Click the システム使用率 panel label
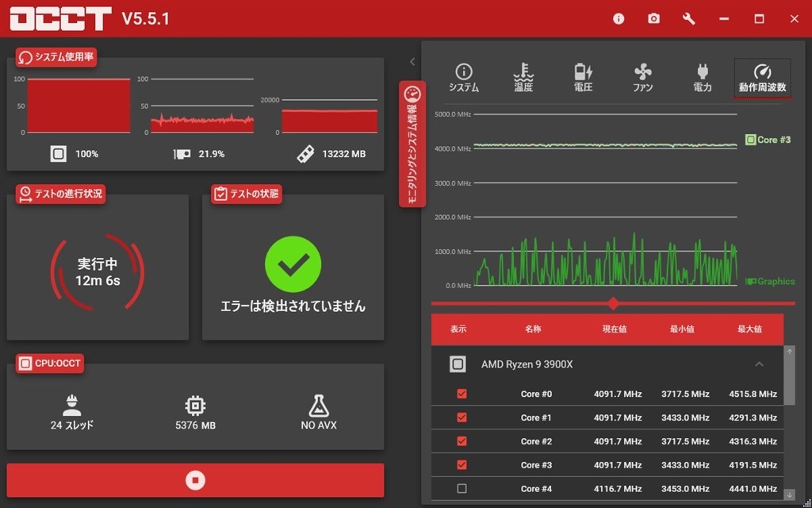The height and width of the screenshot is (508, 812). point(56,57)
